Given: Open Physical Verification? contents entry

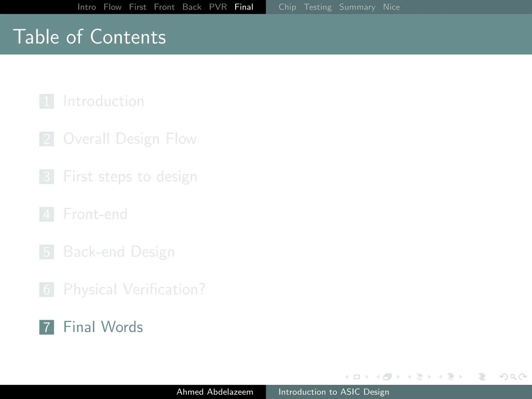Looking at the screenshot, I should (134, 289).
